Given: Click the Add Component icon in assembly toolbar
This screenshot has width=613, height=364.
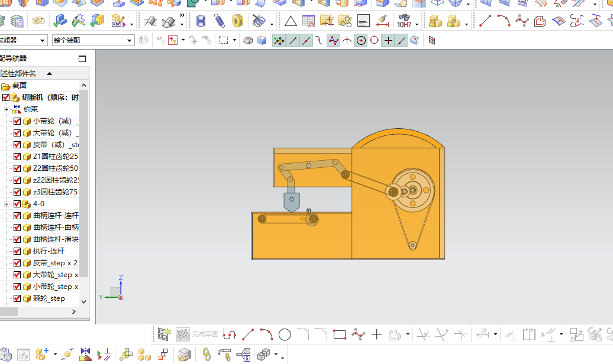Looking at the screenshot, I should (x=42, y=354).
